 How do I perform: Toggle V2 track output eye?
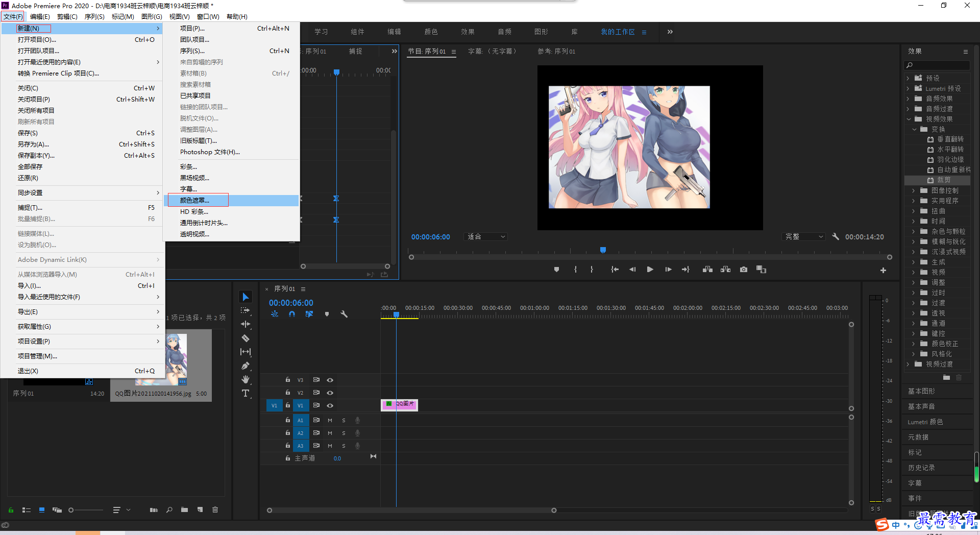click(330, 393)
